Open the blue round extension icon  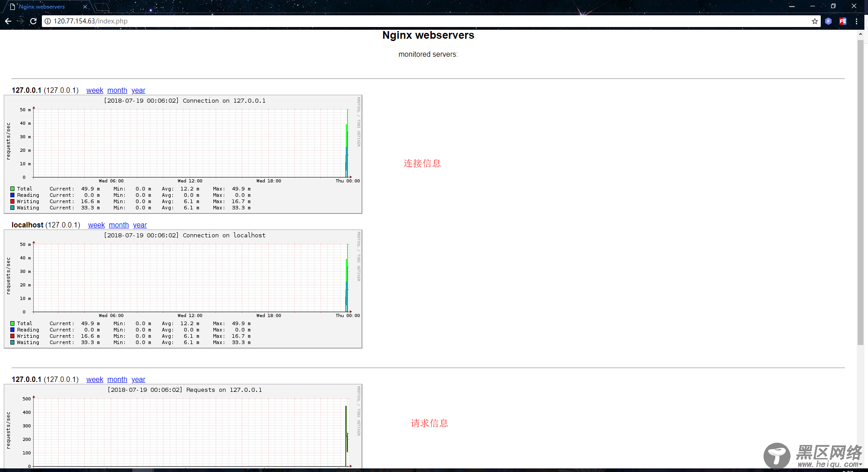point(828,21)
